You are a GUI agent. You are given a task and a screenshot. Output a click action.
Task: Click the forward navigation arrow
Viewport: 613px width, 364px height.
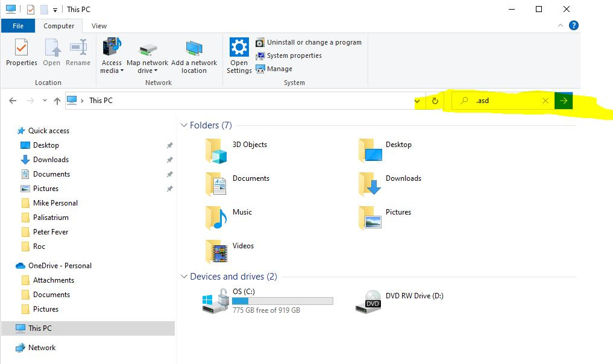click(x=31, y=101)
